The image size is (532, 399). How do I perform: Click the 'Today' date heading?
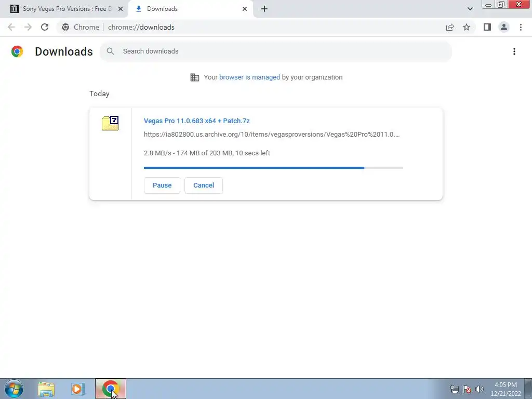[x=99, y=94]
